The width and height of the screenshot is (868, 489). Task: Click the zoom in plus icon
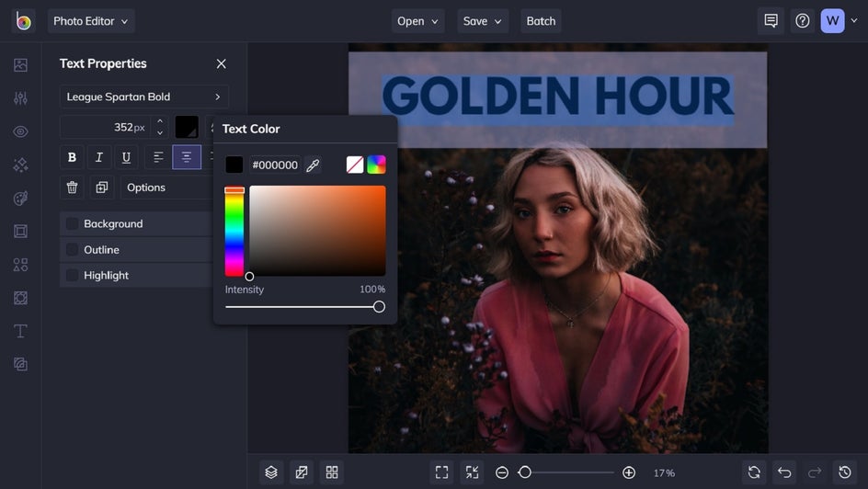[x=629, y=472]
